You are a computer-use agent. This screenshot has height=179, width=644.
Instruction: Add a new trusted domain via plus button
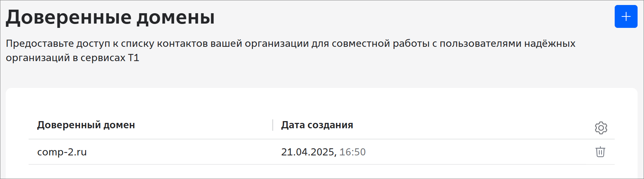pyautogui.click(x=626, y=16)
